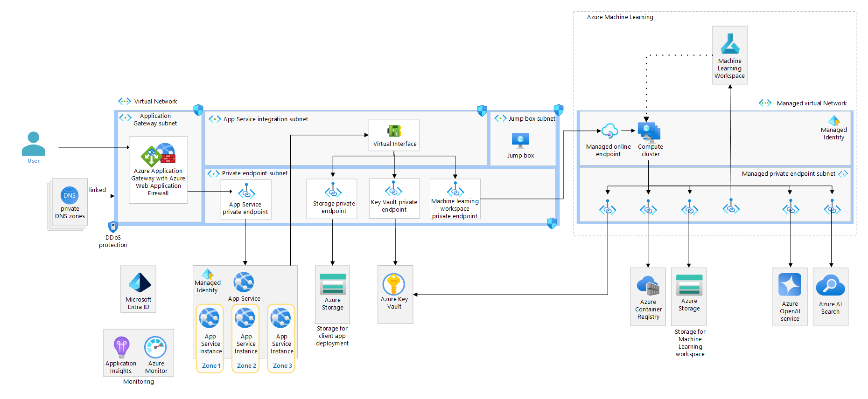Select the "Zone 1" label
This screenshot has height=399, width=868.
click(x=211, y=366)
